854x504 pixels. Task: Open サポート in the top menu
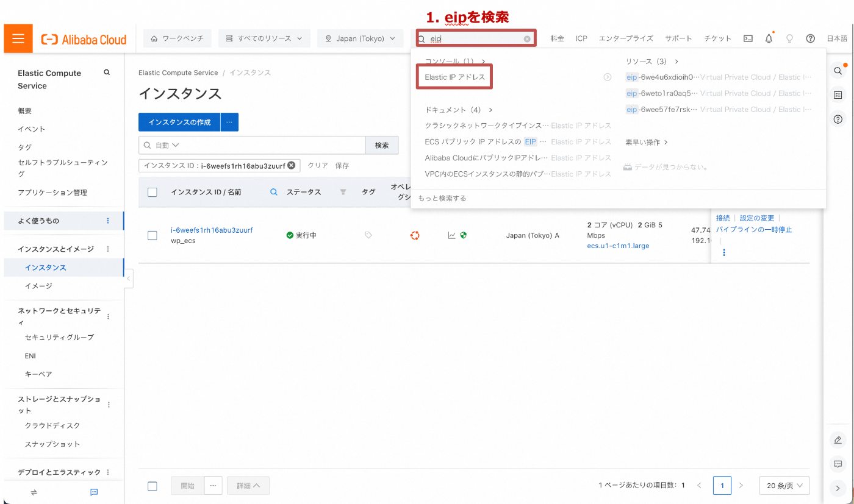coord(678,38)
